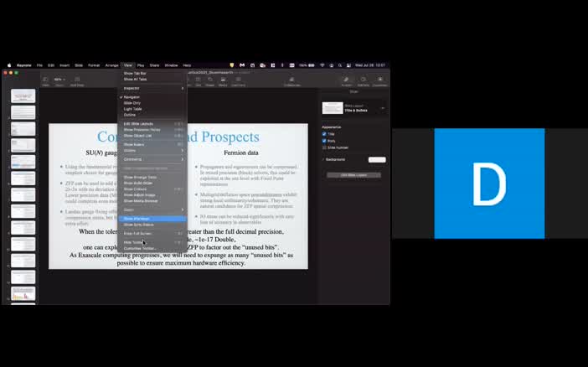
Task: Choose Edit Slide Layouts
Action: point(152,123)
